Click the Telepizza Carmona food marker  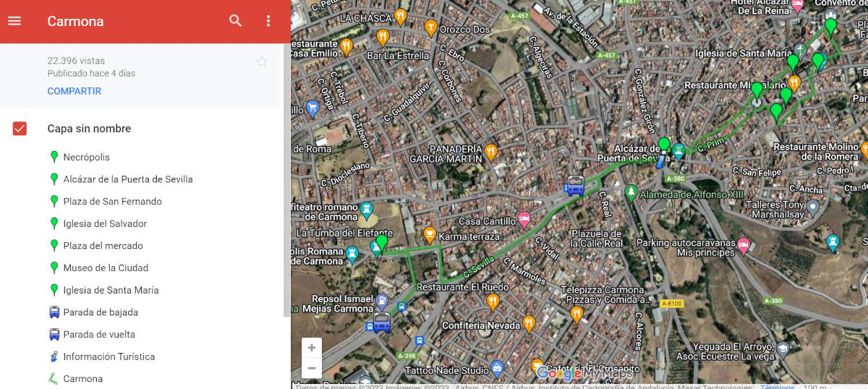point(576,314)
